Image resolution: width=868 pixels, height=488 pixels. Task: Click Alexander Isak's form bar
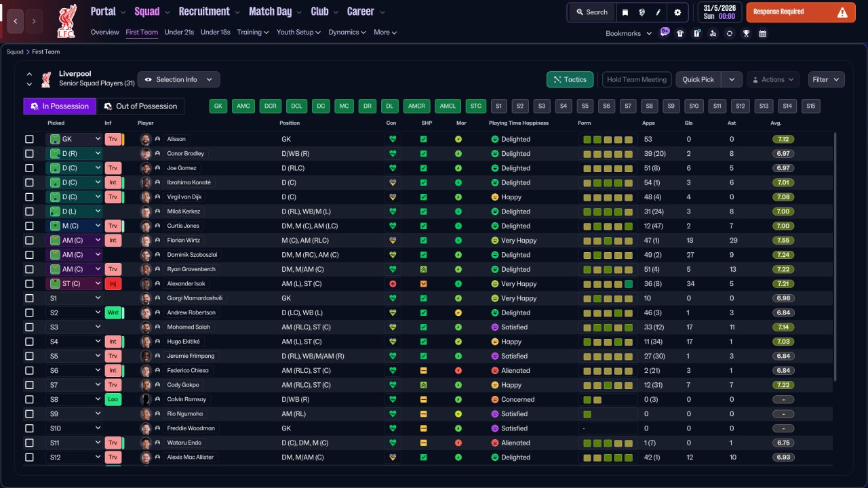coord(607,283)
